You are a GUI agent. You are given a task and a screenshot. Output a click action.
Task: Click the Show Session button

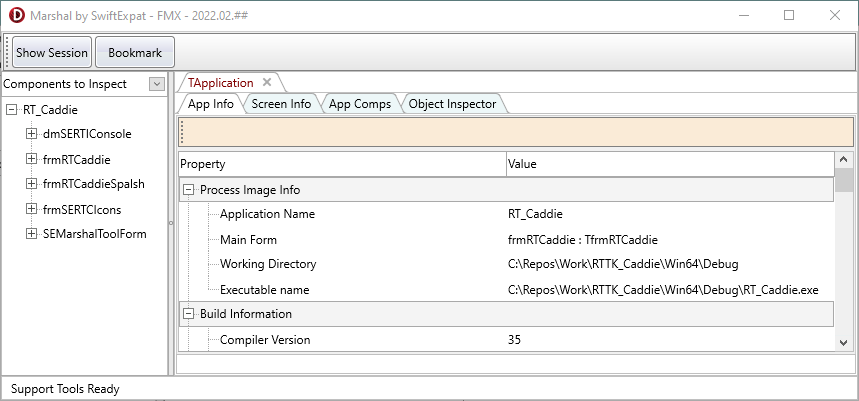[x=52, y=52]
